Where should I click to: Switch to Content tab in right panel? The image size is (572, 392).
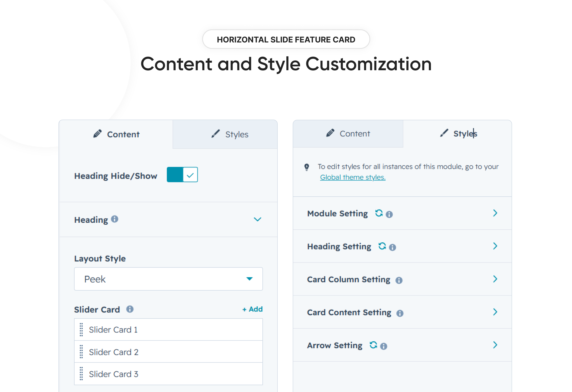point(348,134)
